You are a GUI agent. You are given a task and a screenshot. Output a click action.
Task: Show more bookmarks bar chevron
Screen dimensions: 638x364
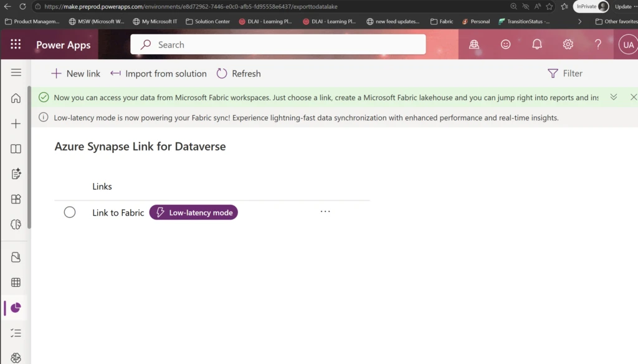(580, 22)
